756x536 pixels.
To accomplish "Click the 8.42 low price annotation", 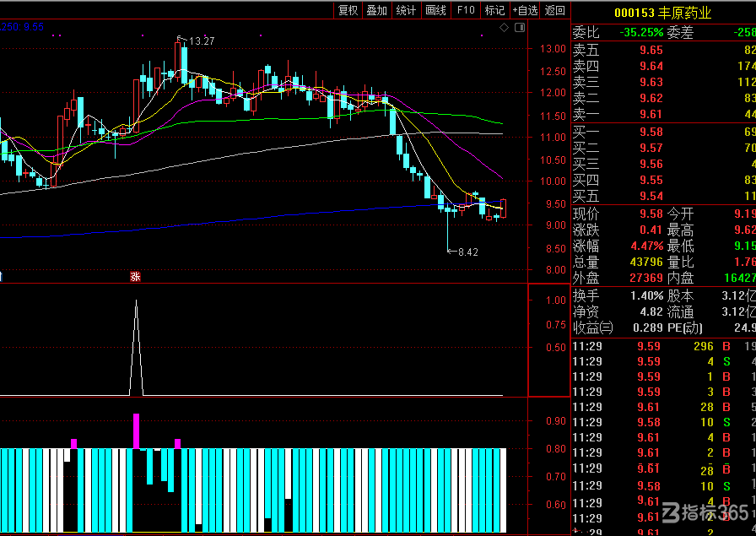I will [467, 252].
